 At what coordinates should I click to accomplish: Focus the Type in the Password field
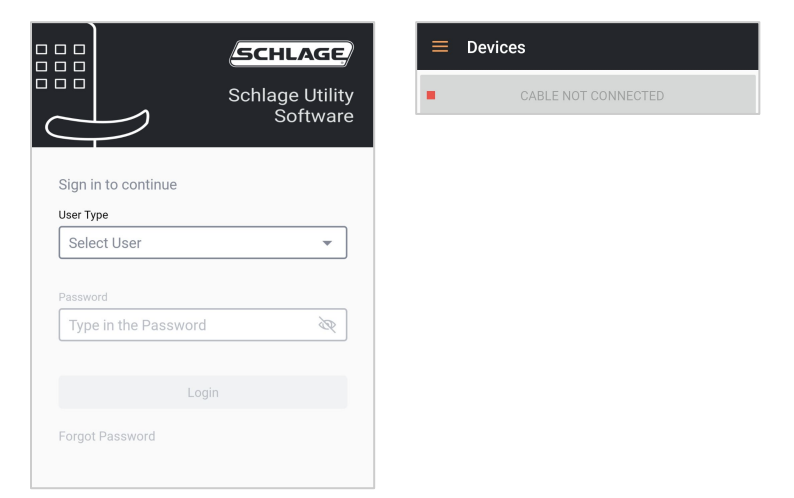[x=185, y=325]
